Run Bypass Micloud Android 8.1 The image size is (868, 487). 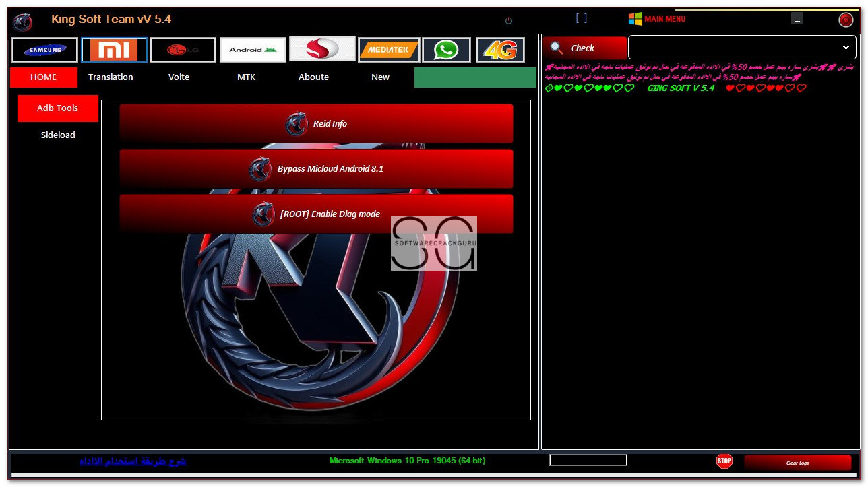pos(316,169)
